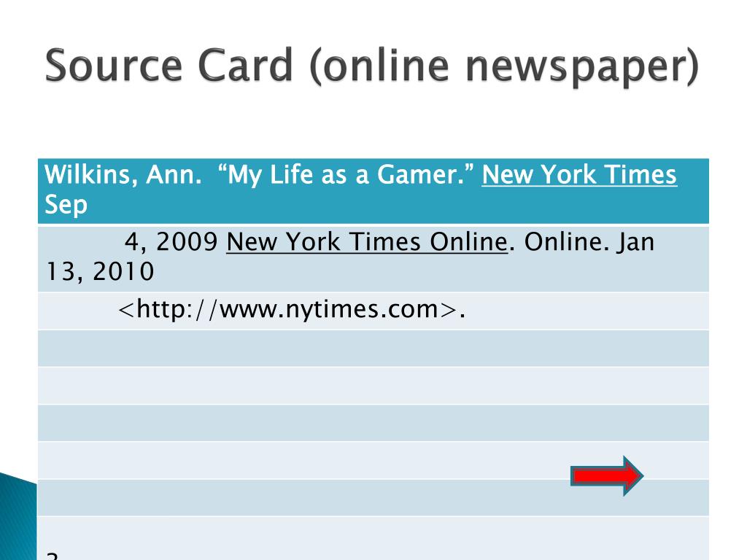Image resolution: width=747 pixels, height=560 pixels.
Task: Click the '4, 2009' publication date
Action: (171, 242)
